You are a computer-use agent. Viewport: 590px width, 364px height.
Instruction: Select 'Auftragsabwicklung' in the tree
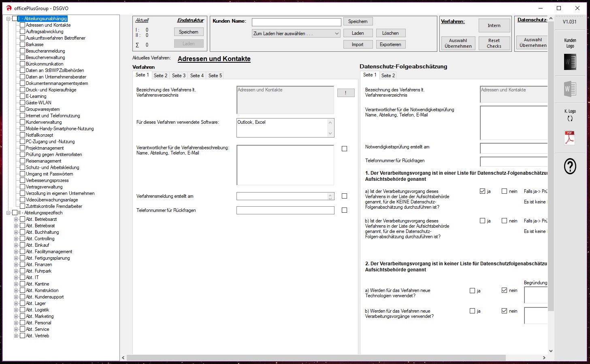pyautogui.click(x=45, y=32)
